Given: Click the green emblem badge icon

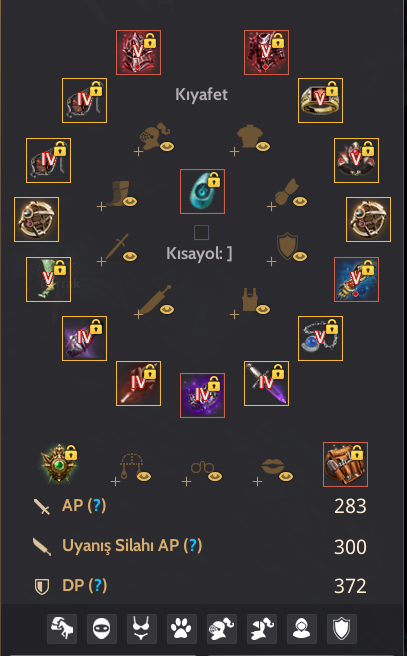Looking at the screenshot, I should (x=59, y=464).
